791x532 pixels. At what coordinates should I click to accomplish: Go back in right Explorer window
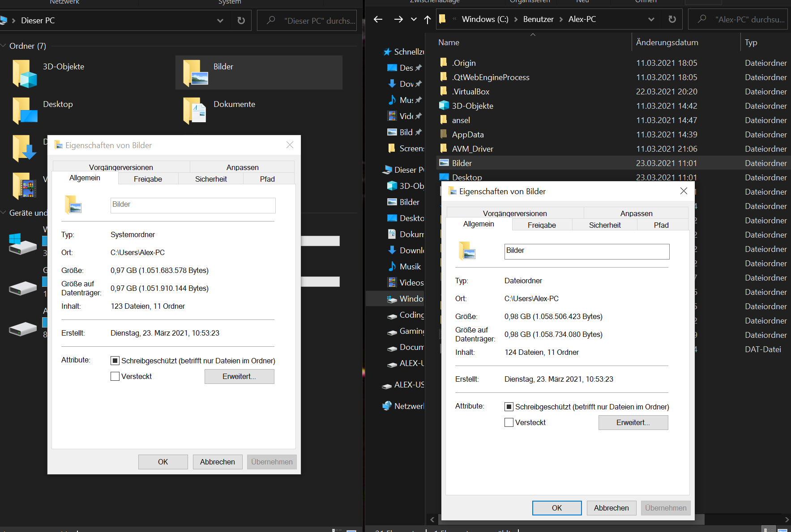[x=378, y=19]
